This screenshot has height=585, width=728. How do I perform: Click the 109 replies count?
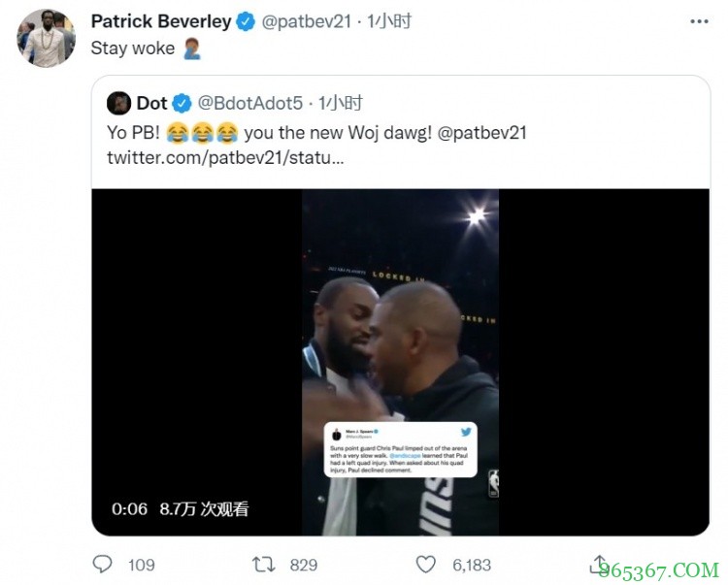pos(142,564)
